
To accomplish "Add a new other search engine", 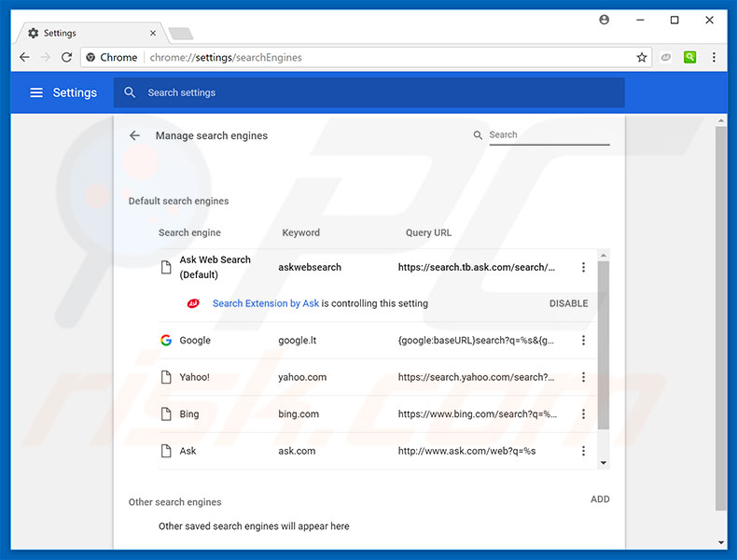I will tap(600, 499).
